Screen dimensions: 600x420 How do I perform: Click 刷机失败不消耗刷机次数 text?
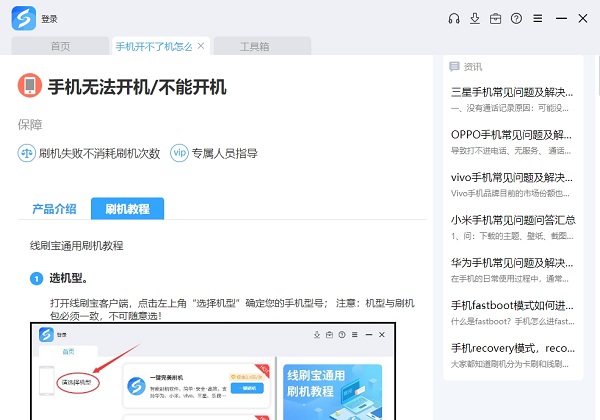click(x=99, y=153)
